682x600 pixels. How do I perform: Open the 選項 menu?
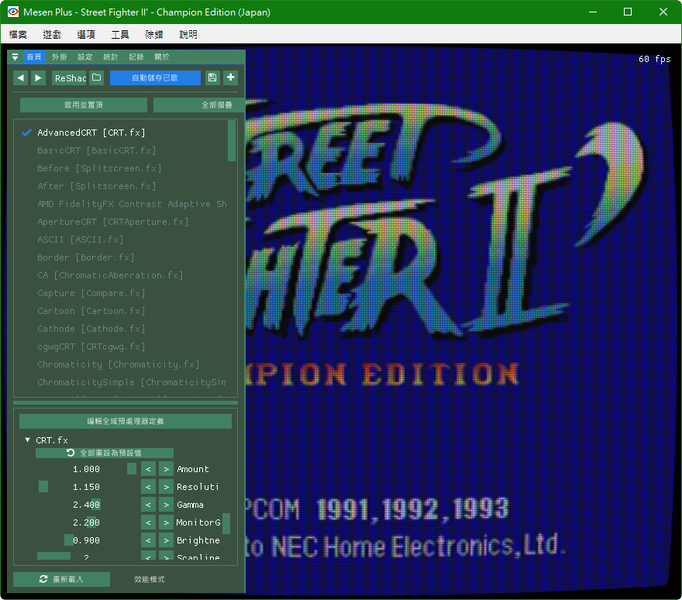[x=86, y=34]
